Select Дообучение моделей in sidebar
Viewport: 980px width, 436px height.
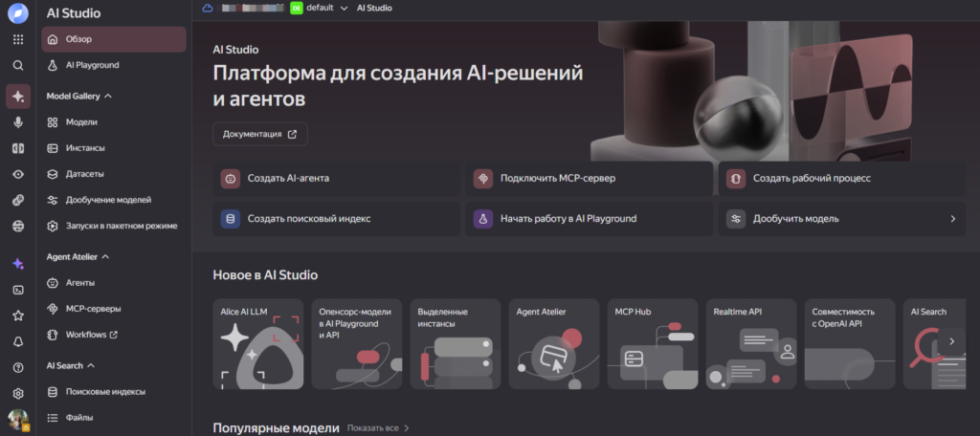point(114,200)
